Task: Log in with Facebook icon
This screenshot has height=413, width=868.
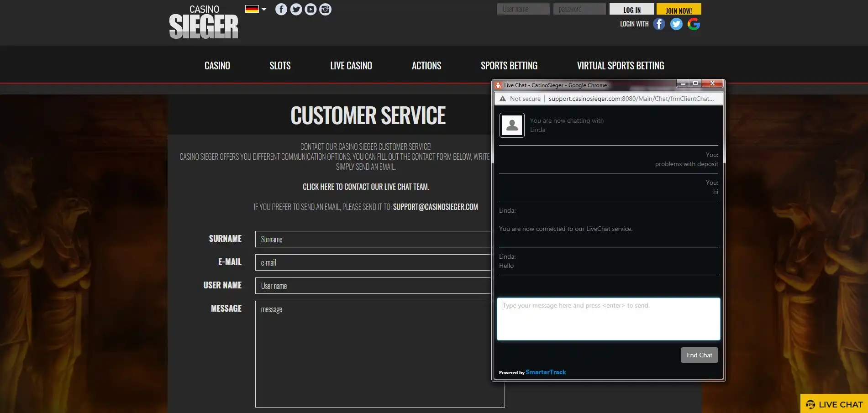Action: click(659, 24)
